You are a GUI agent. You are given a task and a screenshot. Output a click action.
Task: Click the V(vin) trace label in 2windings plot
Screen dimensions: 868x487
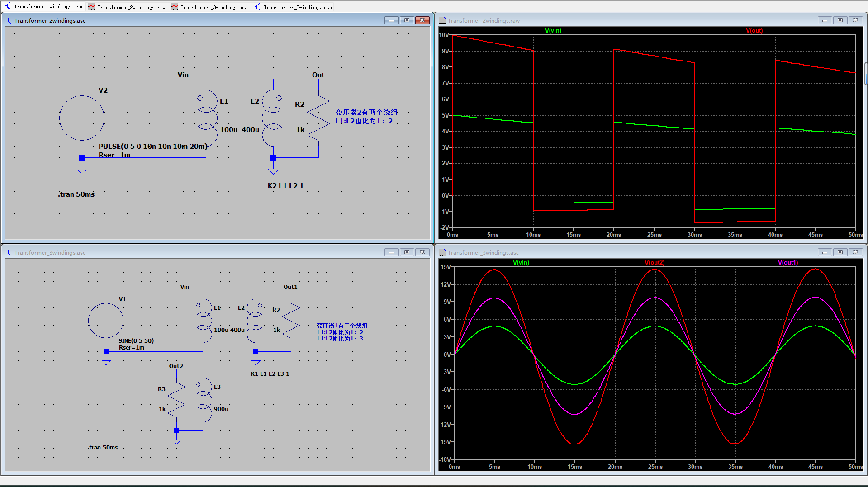(553, 30)
